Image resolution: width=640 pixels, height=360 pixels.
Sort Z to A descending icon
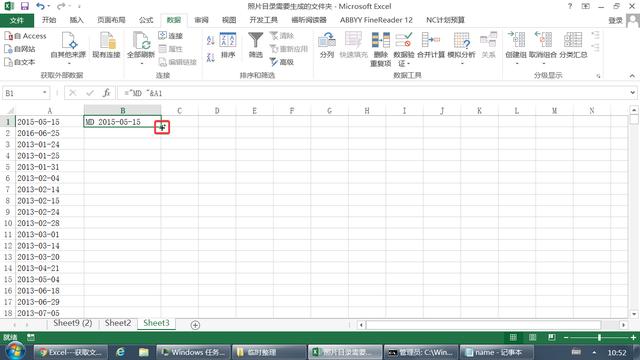coord(211,58)
